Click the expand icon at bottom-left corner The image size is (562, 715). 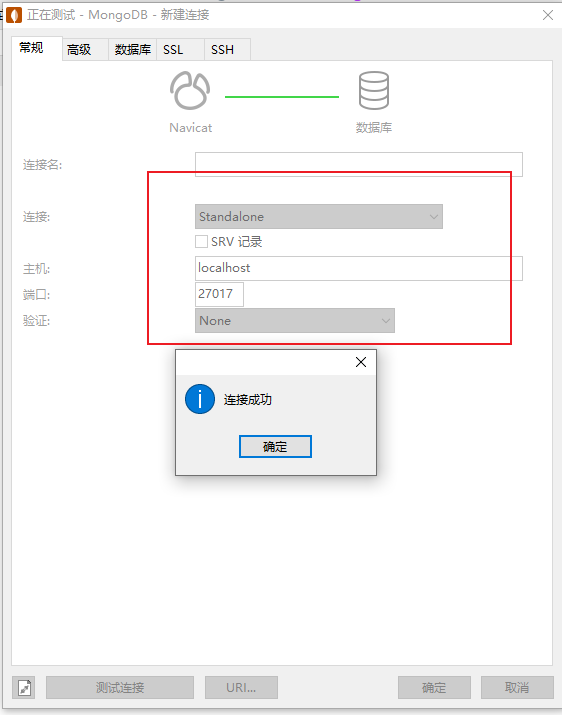24,688
